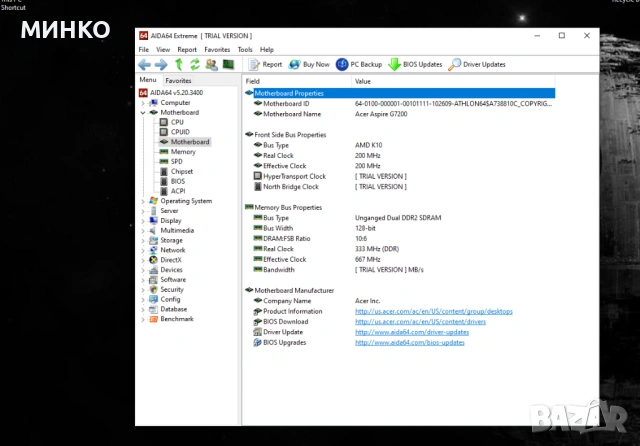The width and height of the screenshot is (640, 446).
Task: Expand the Server tree node
Action: click(x=143, y=211)
